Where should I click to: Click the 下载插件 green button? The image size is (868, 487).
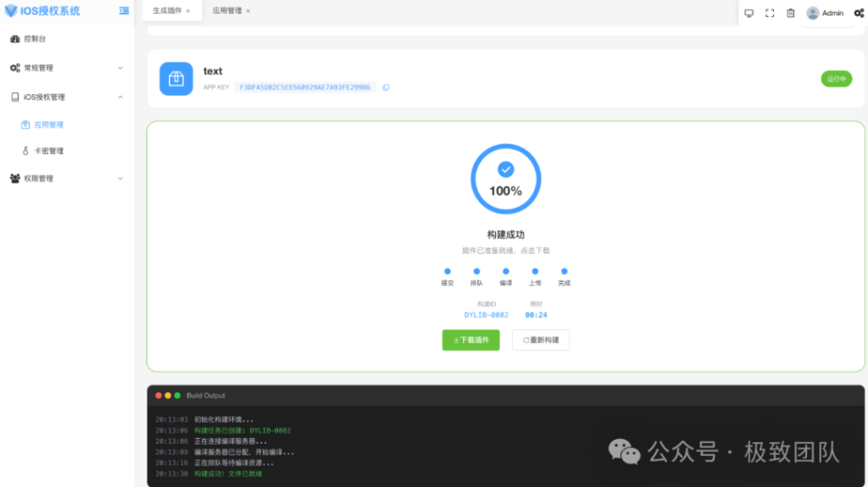tap(470, 340)
